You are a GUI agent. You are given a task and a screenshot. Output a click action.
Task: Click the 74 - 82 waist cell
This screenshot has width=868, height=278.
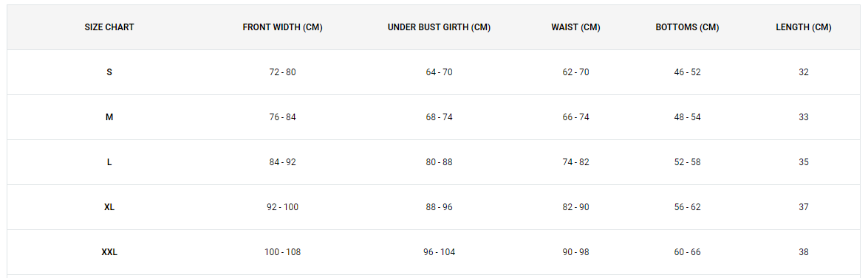[575, 162]
